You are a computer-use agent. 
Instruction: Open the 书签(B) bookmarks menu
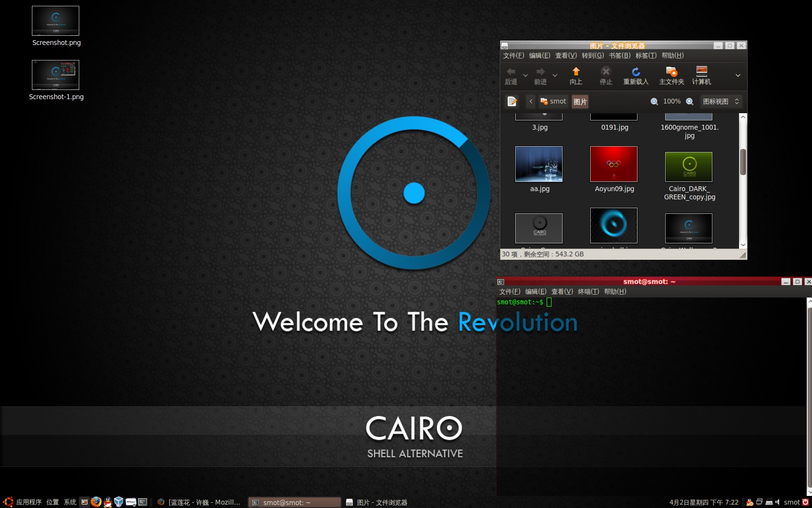[x=620, y=56]
